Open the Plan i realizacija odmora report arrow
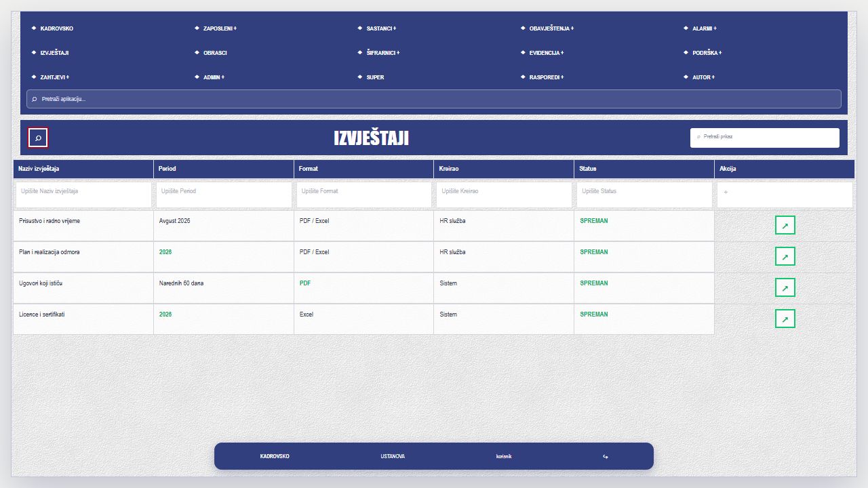Image resolution: width=868 pixels, height=488 pixels. 785,256
